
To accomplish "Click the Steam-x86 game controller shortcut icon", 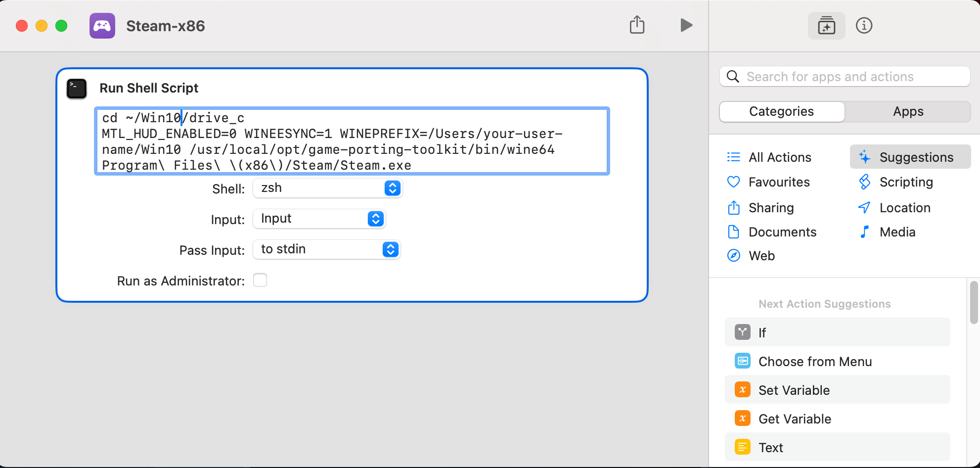I will pyautogui.click(x=102, y=26).
